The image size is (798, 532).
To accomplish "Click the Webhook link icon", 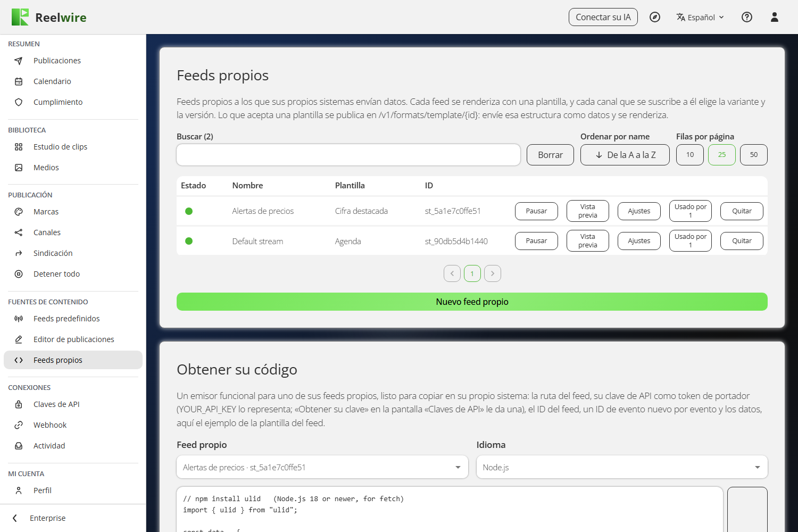I will 19,425.
